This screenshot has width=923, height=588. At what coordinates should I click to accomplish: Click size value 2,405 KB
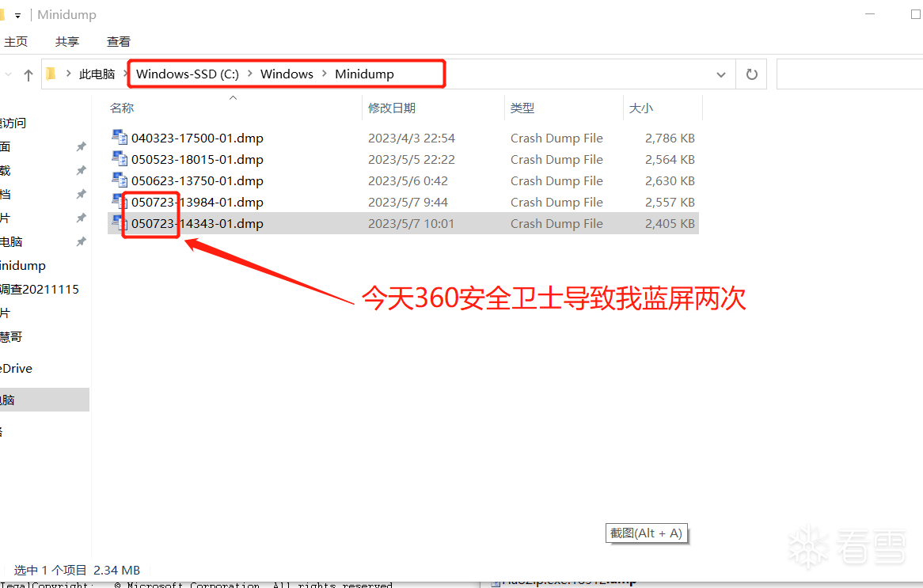point(670,224)
